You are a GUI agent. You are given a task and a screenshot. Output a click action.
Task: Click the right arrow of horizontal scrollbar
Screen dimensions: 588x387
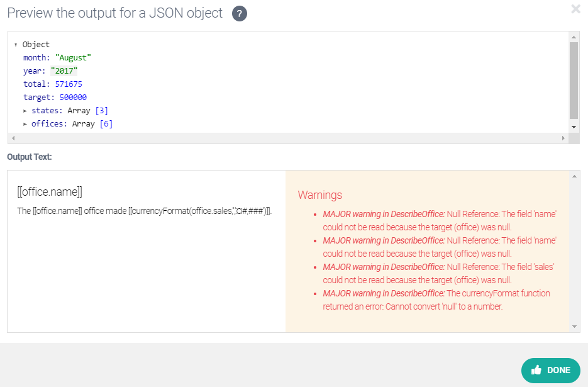[x=563, y=137]
